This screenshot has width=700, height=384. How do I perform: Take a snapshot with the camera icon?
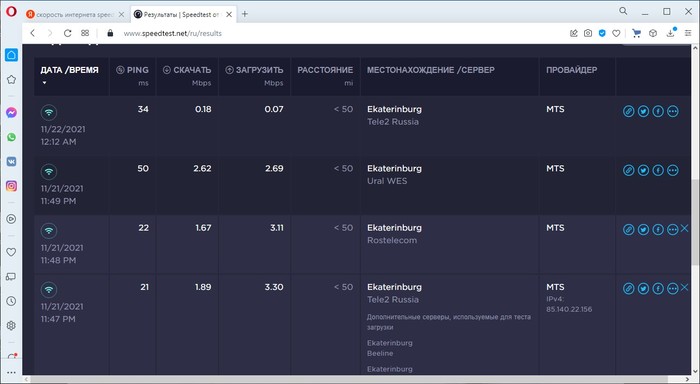tap(588, 33)
